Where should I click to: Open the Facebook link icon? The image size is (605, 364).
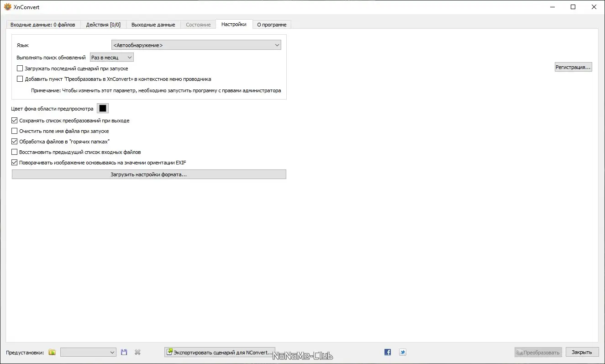pyautogui.click(x=388, y=352)
